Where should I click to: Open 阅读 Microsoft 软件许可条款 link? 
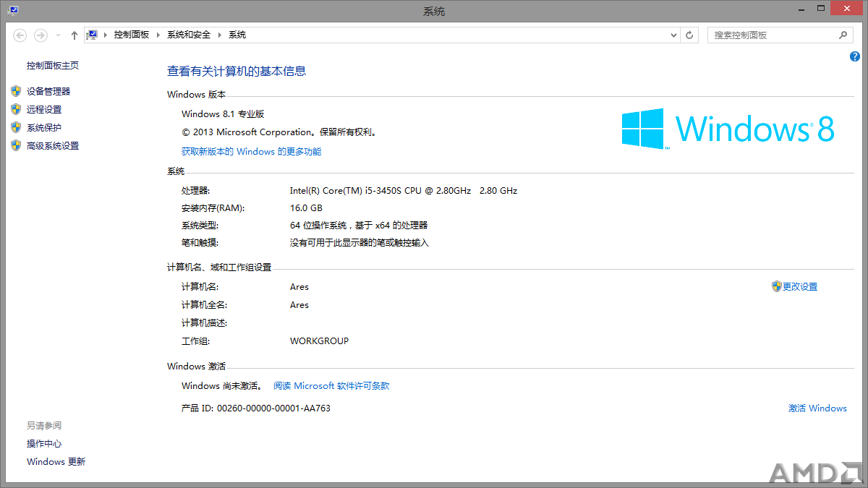coord(331,386)
